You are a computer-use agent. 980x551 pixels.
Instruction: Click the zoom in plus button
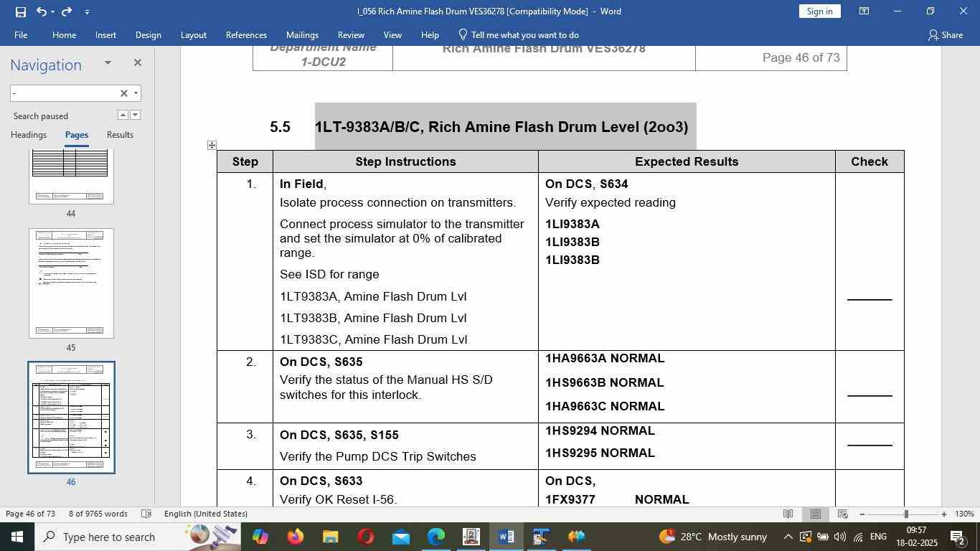tap(944, 514)
